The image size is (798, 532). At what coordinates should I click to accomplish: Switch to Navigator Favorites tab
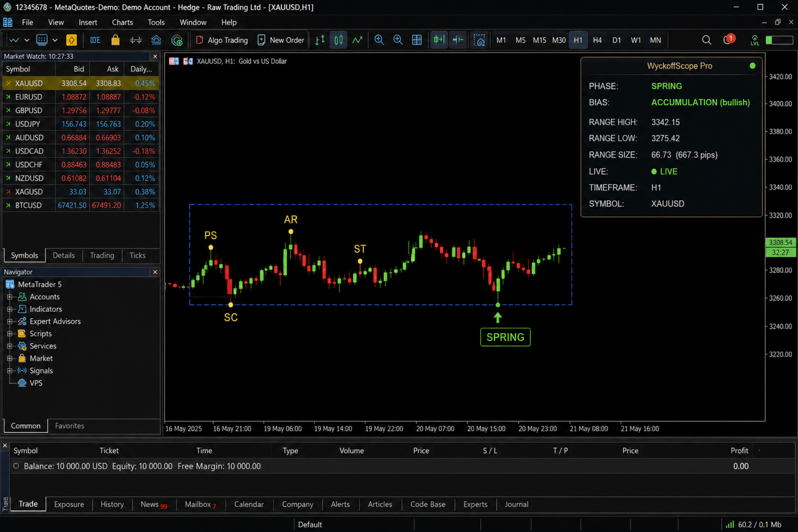point(70,426)
